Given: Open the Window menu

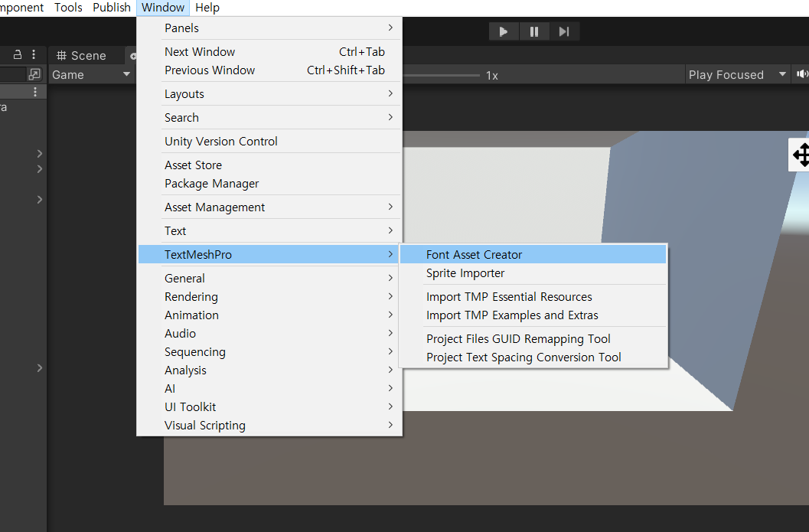Looking at the screenshot, I should tap(163, 8).
